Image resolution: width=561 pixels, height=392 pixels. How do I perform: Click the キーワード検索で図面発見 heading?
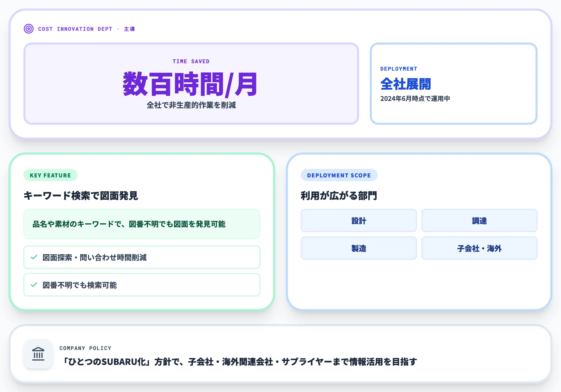coord(81,196)
